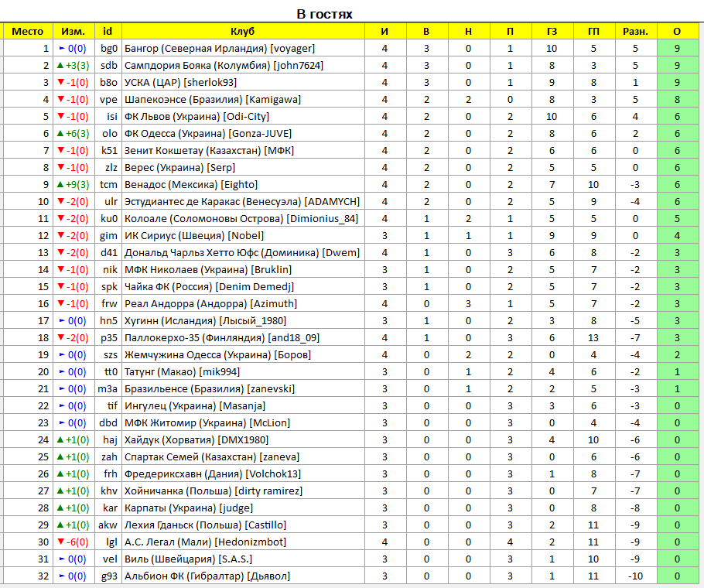Select club 'Карпаты (Украина) [judge]'

coord(189,508)
